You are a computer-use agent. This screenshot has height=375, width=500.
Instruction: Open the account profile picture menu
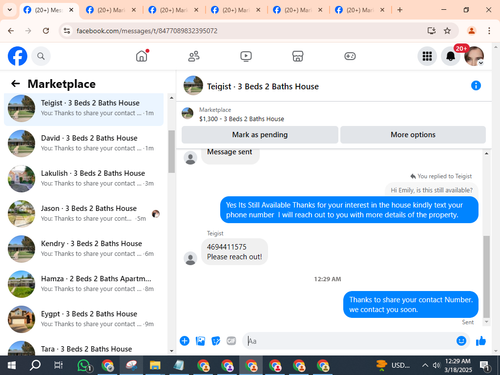474,56
